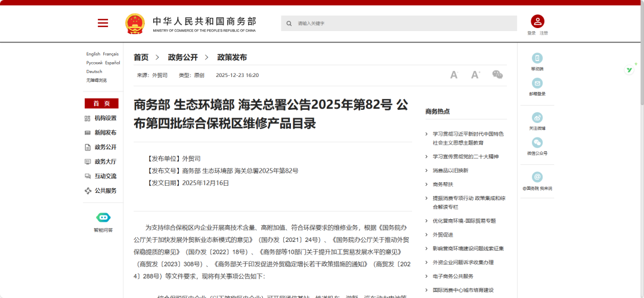Screen dimensions: 644x298
Task: Switch the site to Español
Action: [113, 63]
